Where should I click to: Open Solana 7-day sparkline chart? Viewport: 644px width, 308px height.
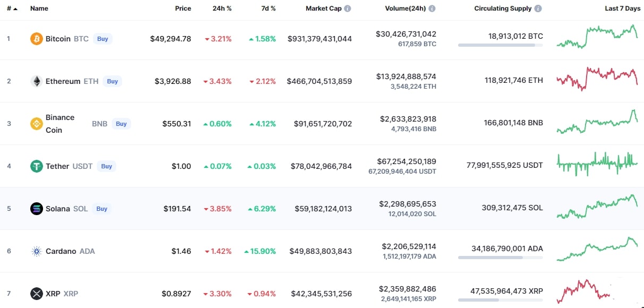[x=597, y=207]
